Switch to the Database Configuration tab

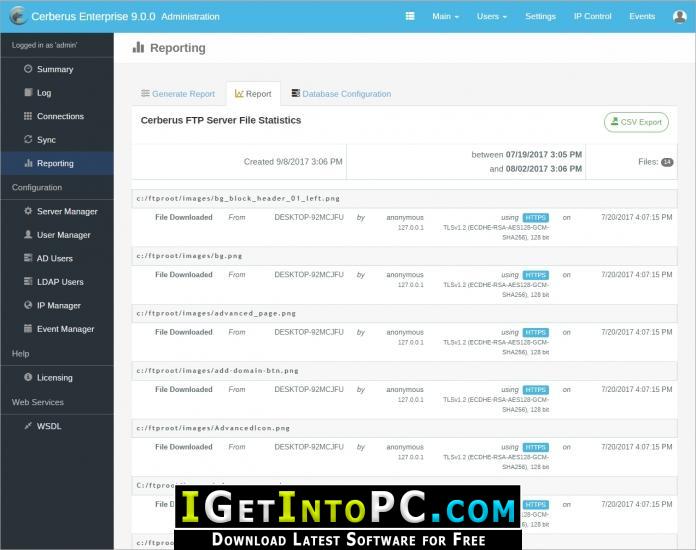tap(341, 94)
